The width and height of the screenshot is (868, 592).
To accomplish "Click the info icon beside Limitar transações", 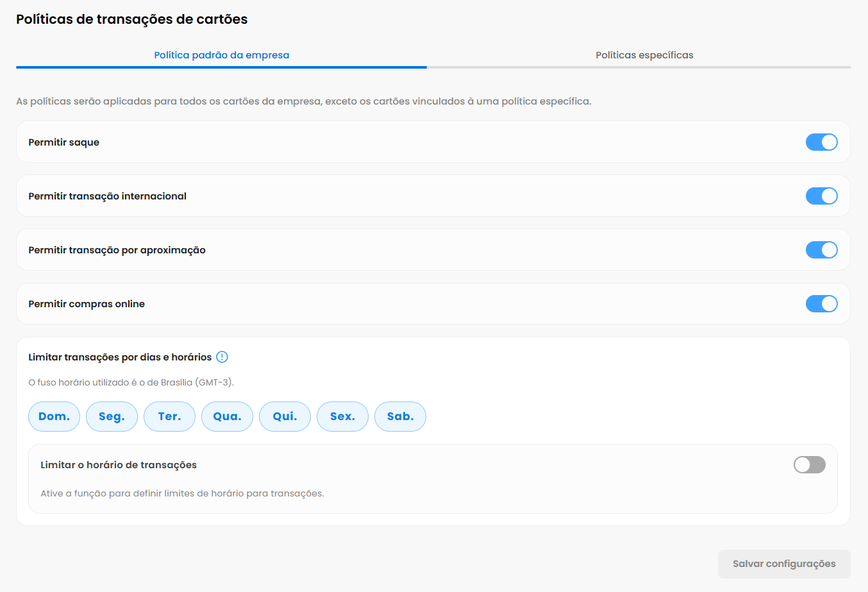I will click(222, 357).
